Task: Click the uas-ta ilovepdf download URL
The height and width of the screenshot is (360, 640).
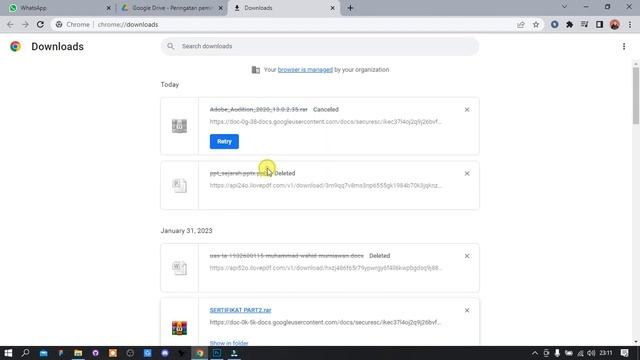Action: point(326,268)
